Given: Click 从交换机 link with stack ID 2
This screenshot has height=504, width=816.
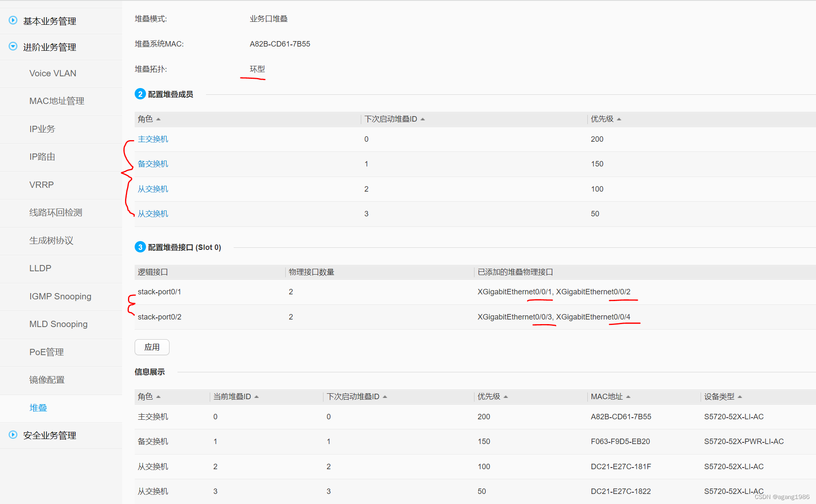Looking at the screenshot, I should [x=153, y=189].
